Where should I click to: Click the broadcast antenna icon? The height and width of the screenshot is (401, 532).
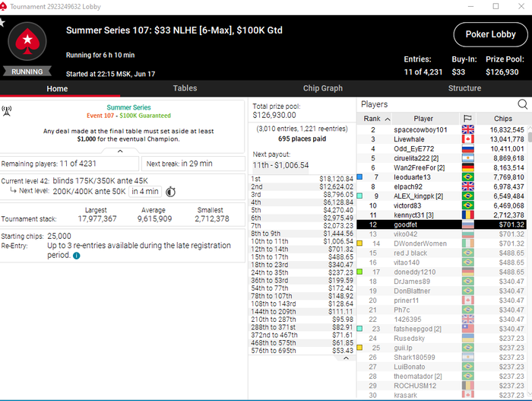coord(6,111)
